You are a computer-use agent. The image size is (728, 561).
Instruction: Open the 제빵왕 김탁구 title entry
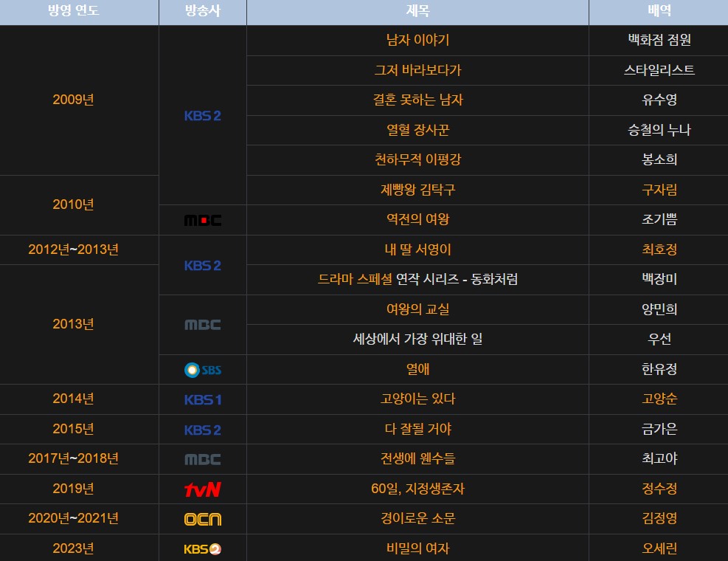click(x=417, y=190)
